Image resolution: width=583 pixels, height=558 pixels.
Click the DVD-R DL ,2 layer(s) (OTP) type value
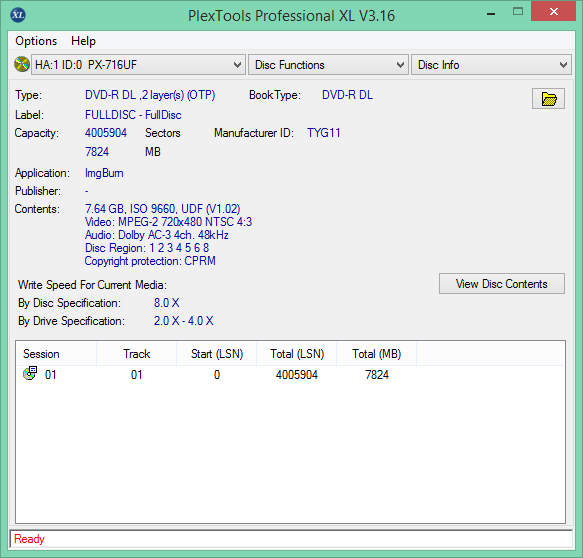point(150,95)
